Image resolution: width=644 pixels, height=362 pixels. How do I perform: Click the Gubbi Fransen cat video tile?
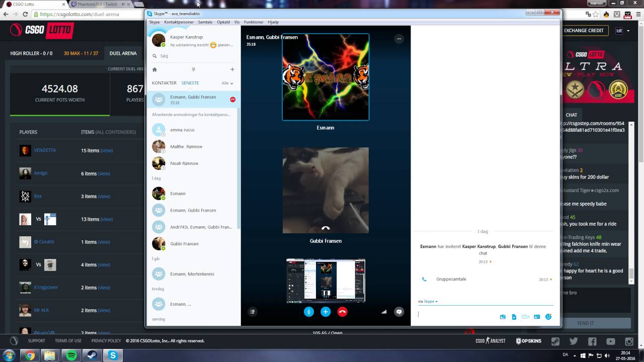pyautogui.click(x=326, y=190)
